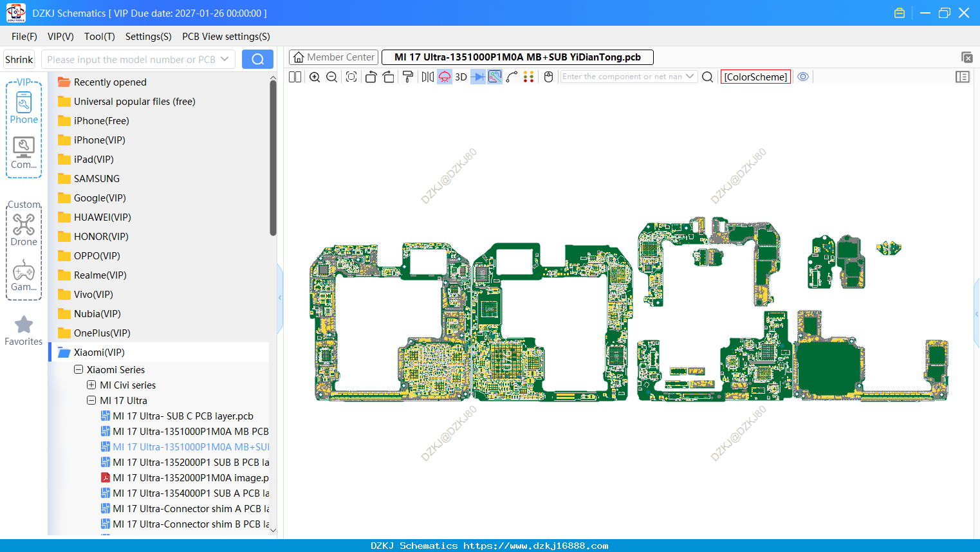Open the Settings(S) menu
The width and height of the screenshot is (980, 552).
point(149,37)
